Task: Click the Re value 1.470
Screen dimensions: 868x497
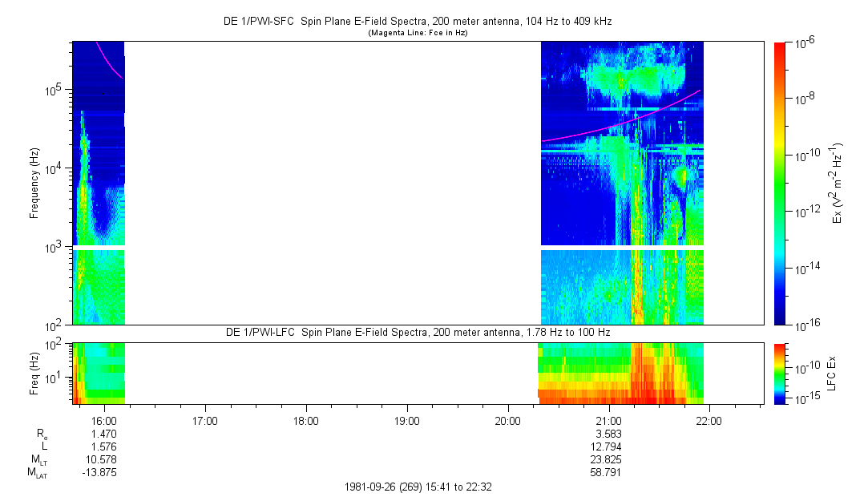Action: [x=104, y=434]
